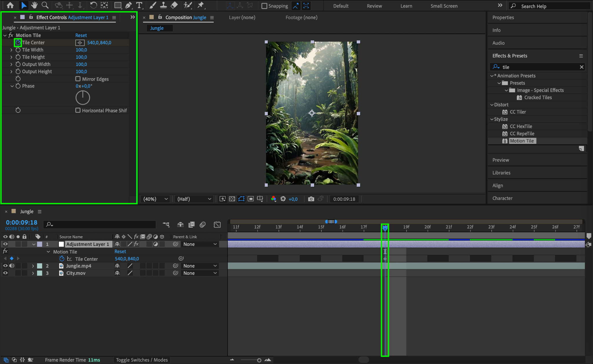Select the Pen tool

(x=128, y=5)
